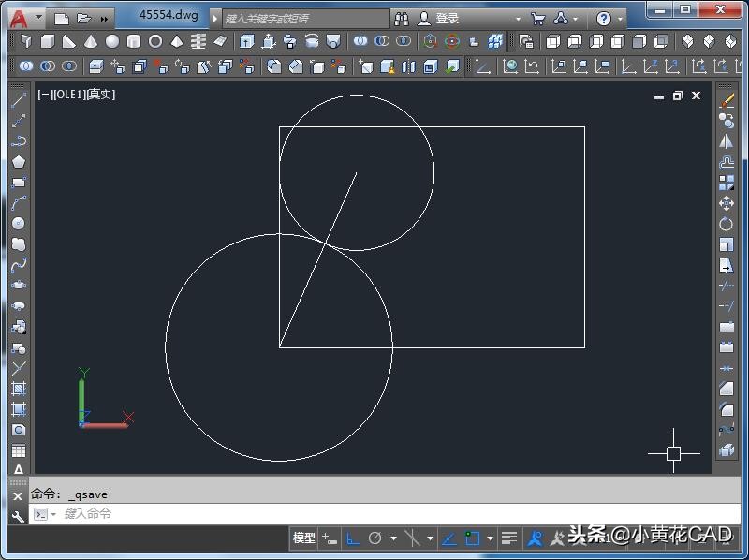Click the 模型 model space button

tap(303, 538)
